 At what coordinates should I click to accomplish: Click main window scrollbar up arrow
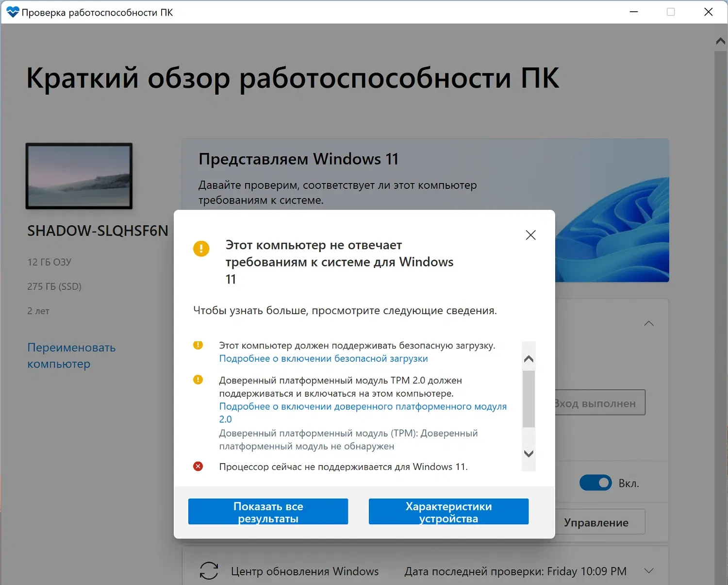coord(721,41)
